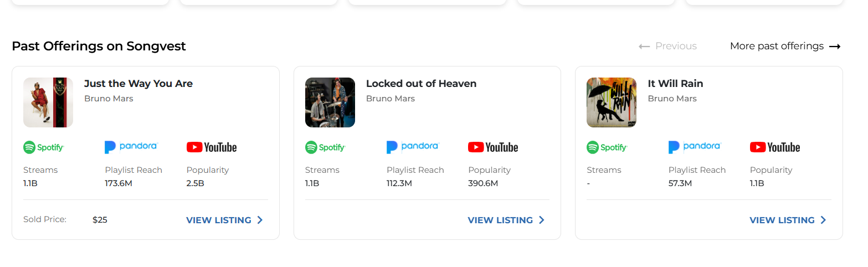Click the Just the Way You Are title

click(x=138, y=84)
